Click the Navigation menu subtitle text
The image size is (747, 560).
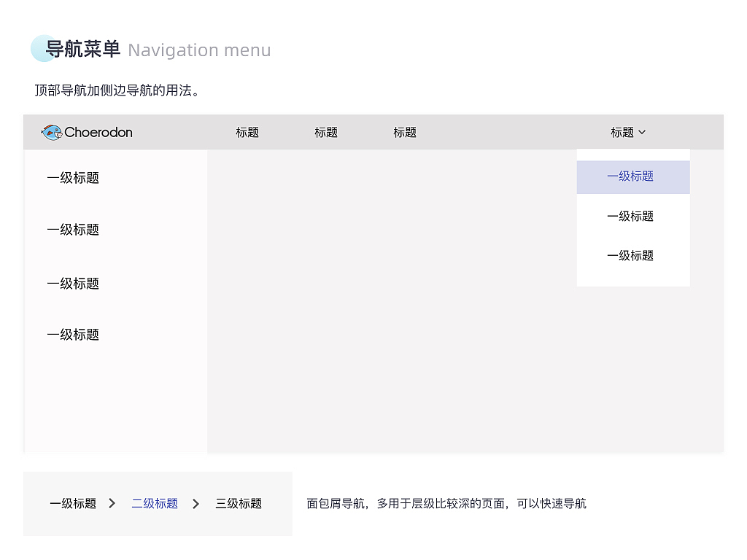tap(199, 50)
